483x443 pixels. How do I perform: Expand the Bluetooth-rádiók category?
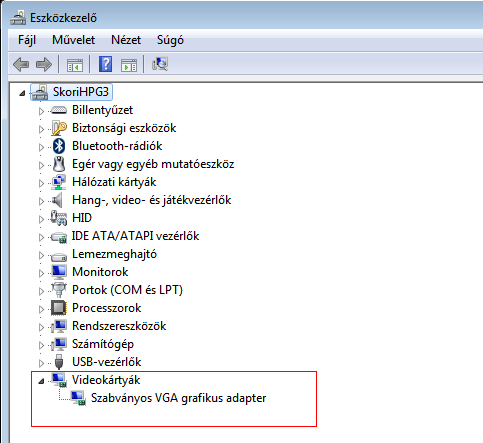(41, 147)
